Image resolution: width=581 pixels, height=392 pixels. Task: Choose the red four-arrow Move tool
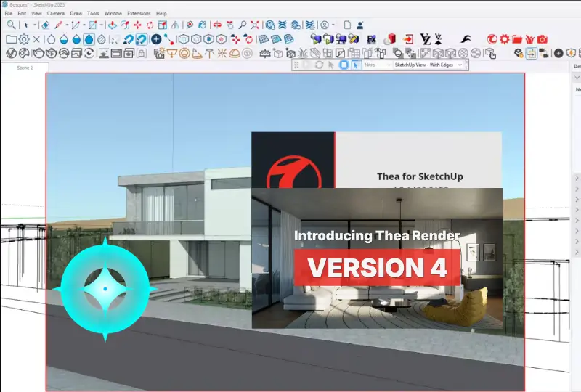point(137,25)
